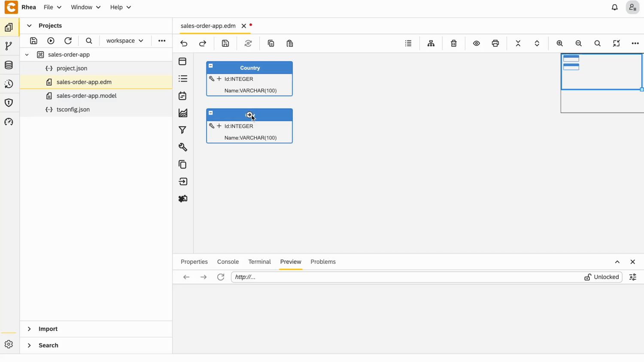This screenshot has height=362, width=644.
Task: Select the calendar/report entity tool in palette
Action: [183, 96]
